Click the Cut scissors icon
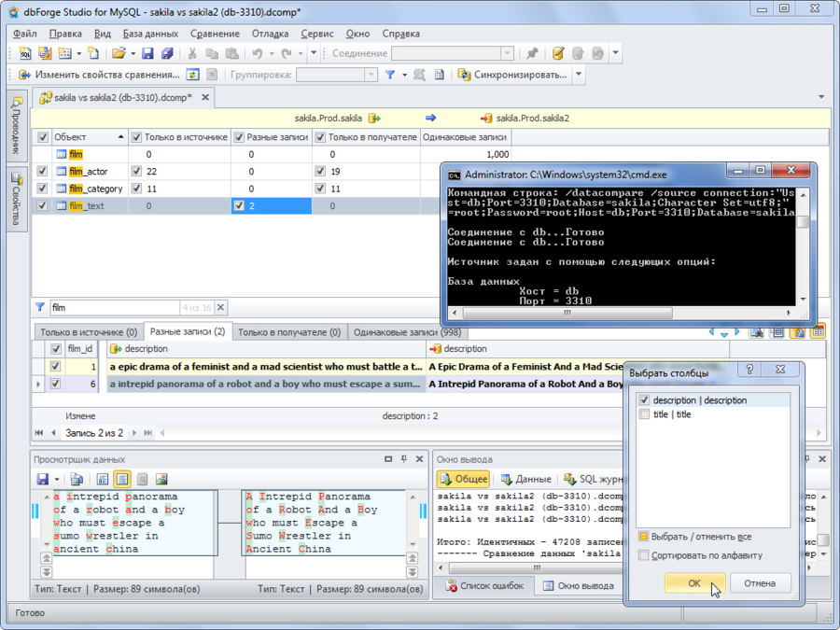 pos(191,53)
